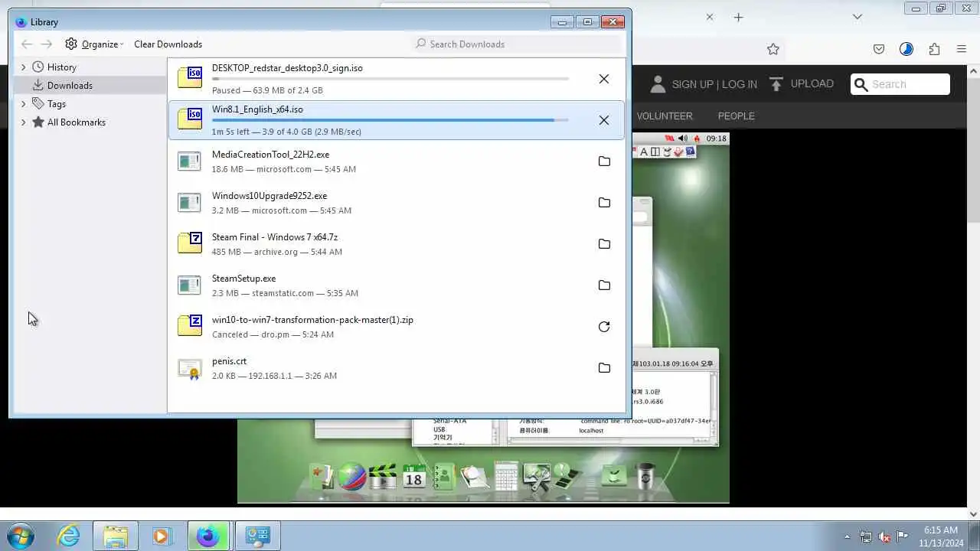Click the taskbar clock 6:15 AM
The image size is (980, 551).
[x=940, y=530]
